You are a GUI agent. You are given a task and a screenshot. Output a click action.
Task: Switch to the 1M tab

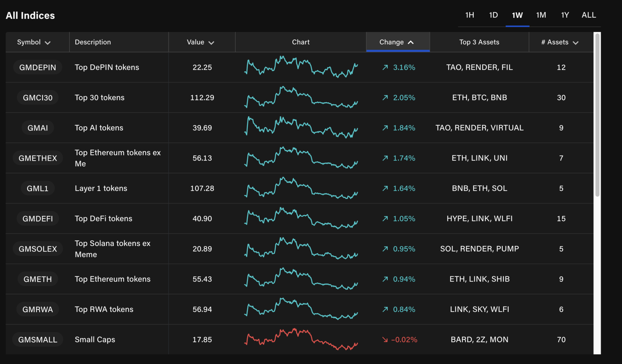541,15
